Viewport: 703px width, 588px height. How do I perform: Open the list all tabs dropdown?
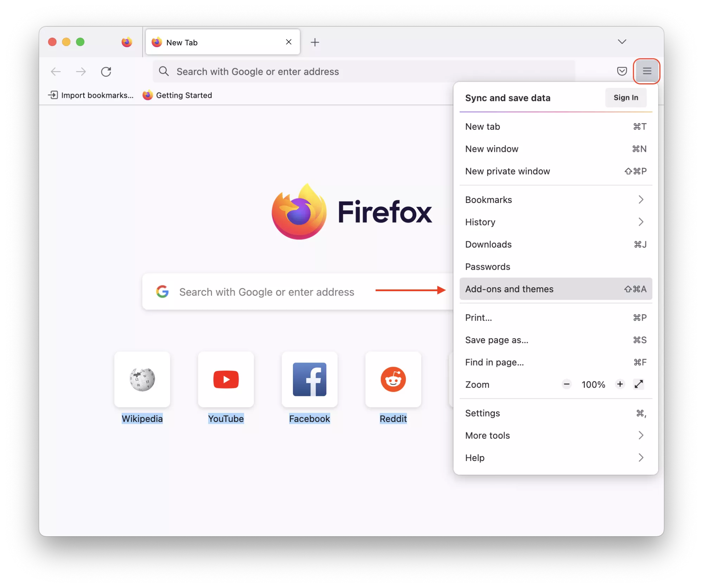pos(622,42)
